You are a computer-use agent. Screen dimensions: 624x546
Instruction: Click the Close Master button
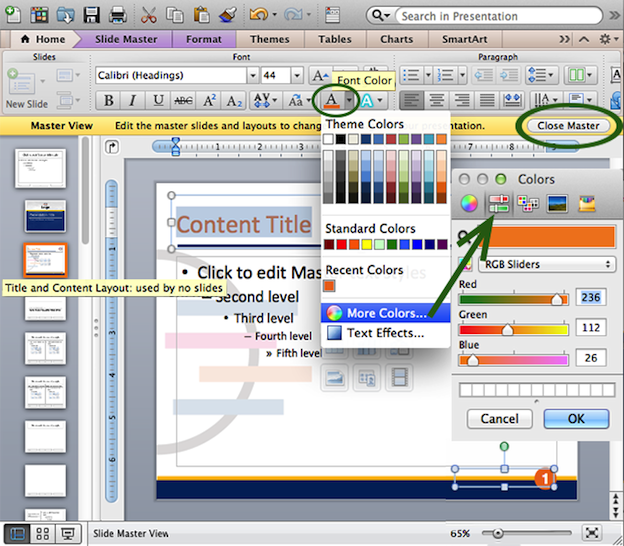(568, 126)
